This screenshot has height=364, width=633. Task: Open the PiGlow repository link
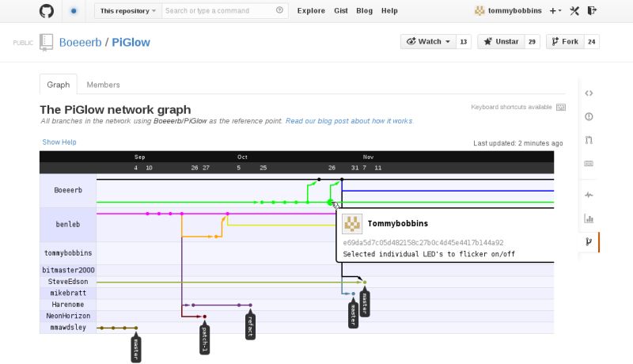[131, 43]
